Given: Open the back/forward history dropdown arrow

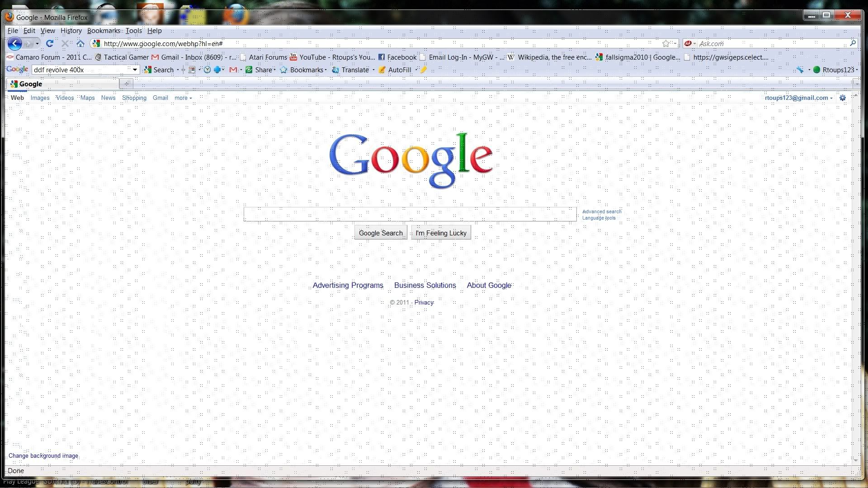Looking at the screenshot, I should [37, 44].
